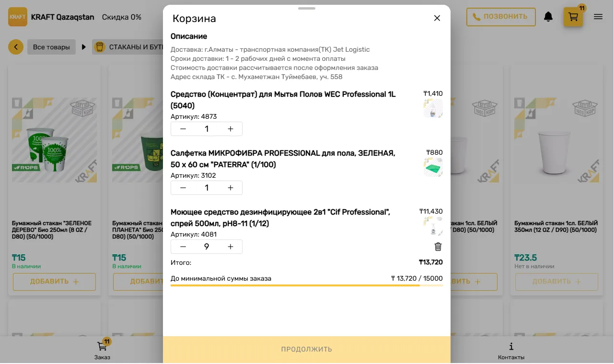
Task: Decrease quantity of PATERRA microfiber cloth
Action: (183, 188)
